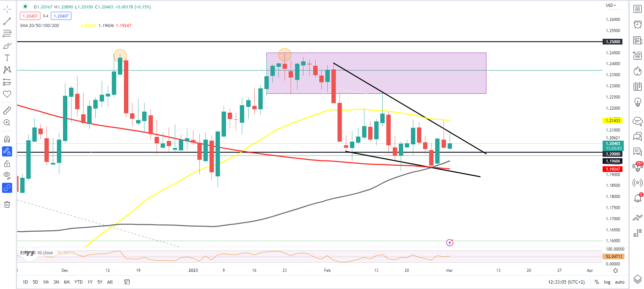Toggle Stay in Drawing Mode
Screen dimensions: 644x289
pyautogui.click(x=7, y=151)
